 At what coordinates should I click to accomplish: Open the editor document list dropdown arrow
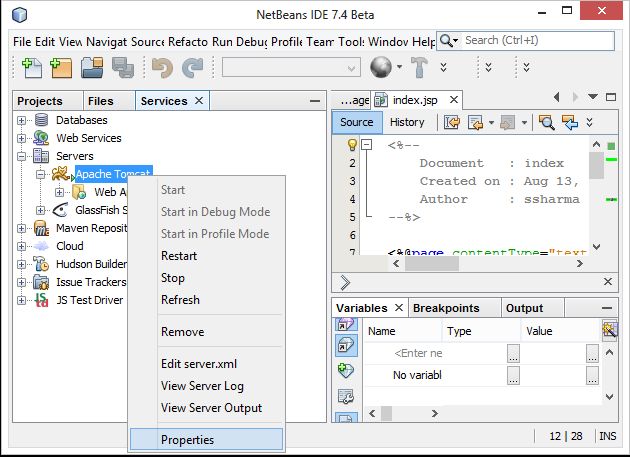click(x=593, y=97)
